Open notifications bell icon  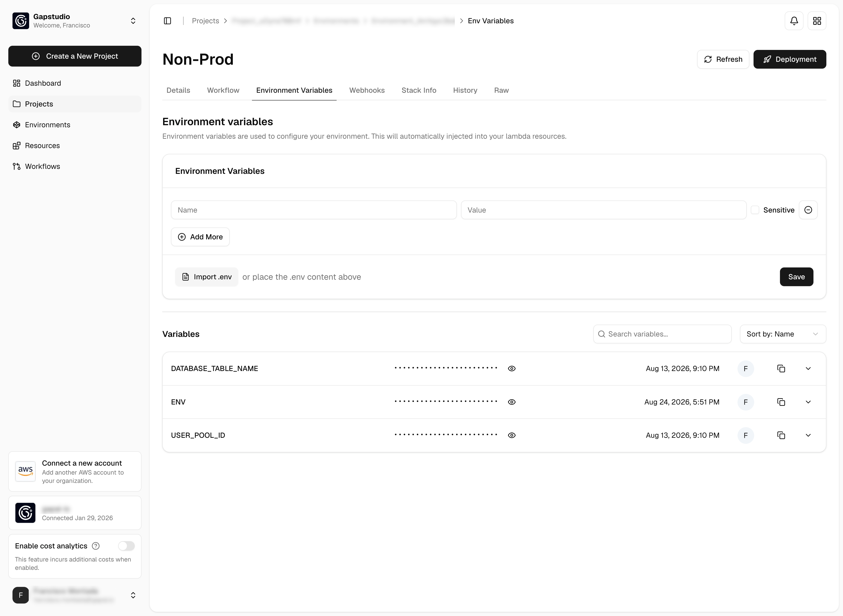[794, 21]
